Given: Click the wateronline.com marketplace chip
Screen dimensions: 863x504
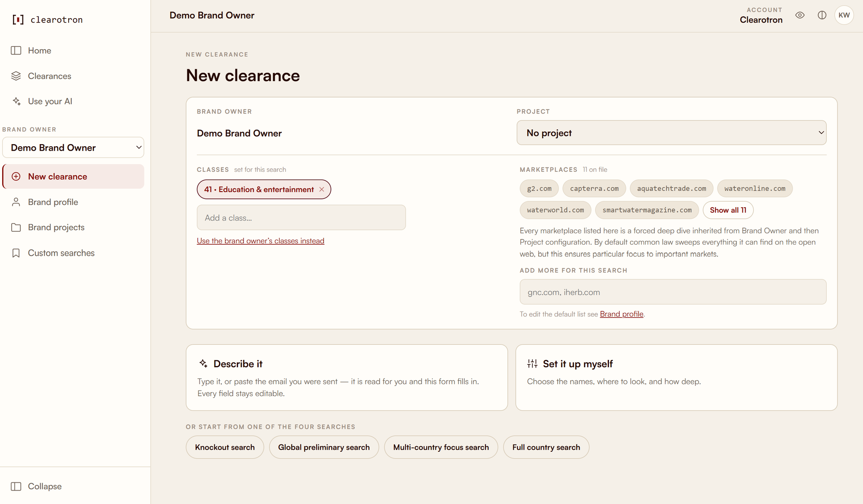Looking at the screenshot, I should [x=755, y=189].
